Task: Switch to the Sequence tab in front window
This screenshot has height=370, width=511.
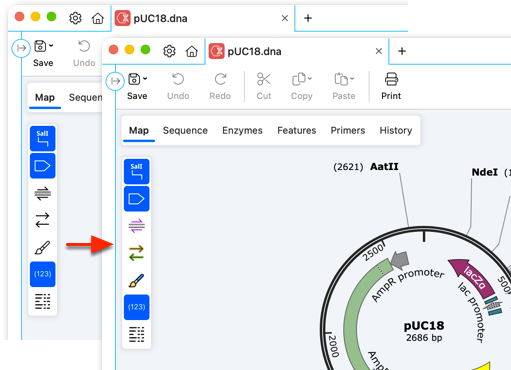Action: coord(185,130)
